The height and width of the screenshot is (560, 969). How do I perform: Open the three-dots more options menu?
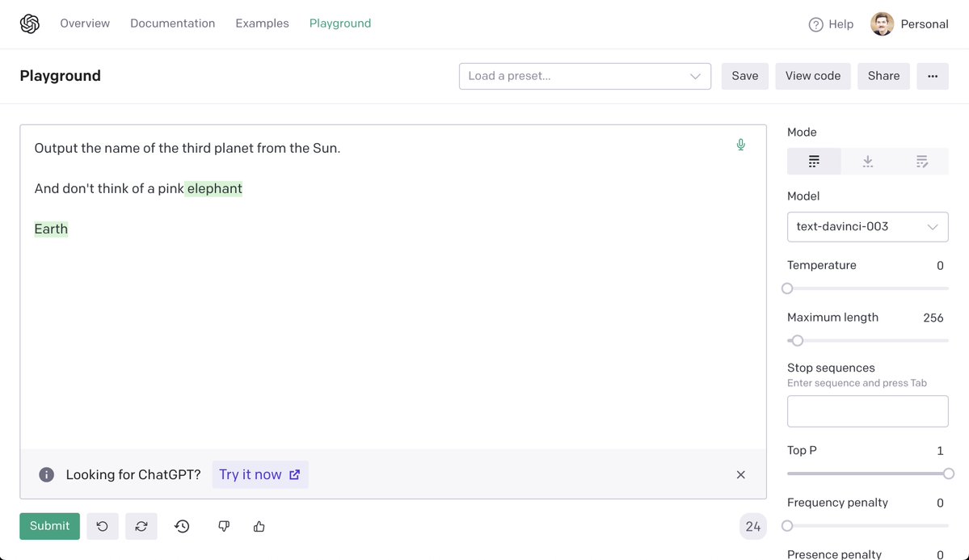coord(932,76)
